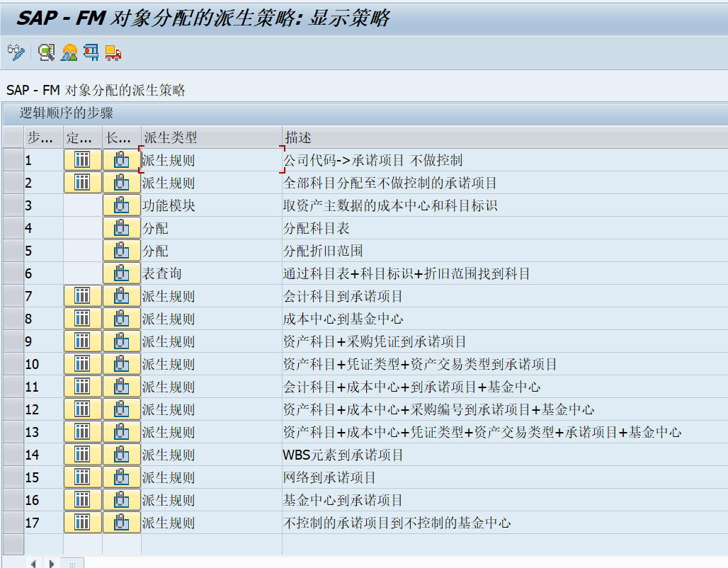Click 派生规则 type in step 16

tap(169, 500)
